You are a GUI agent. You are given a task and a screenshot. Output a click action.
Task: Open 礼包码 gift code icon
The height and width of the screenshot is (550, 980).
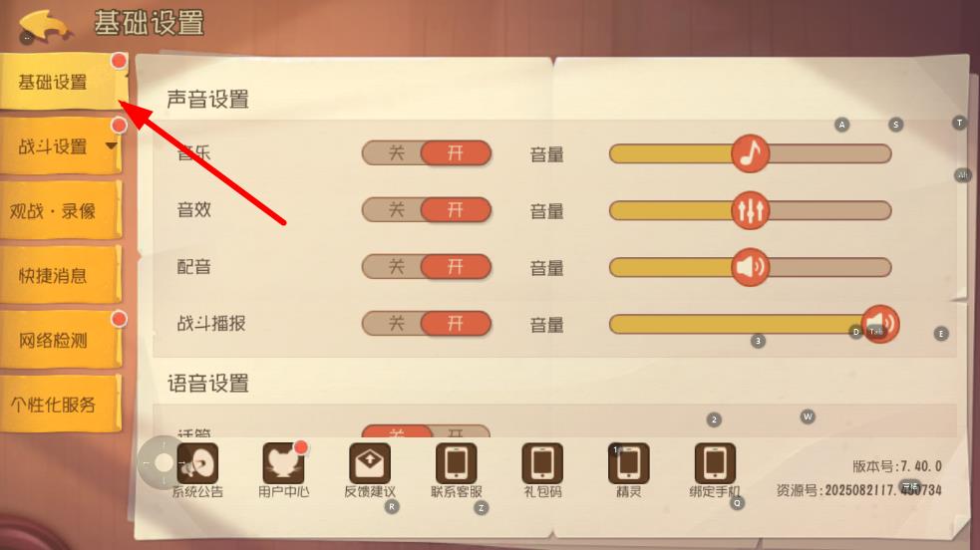(542, 463)
